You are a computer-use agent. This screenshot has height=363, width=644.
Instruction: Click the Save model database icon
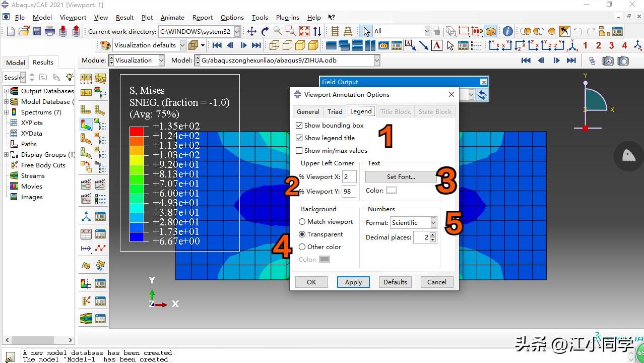coord(37,31)
